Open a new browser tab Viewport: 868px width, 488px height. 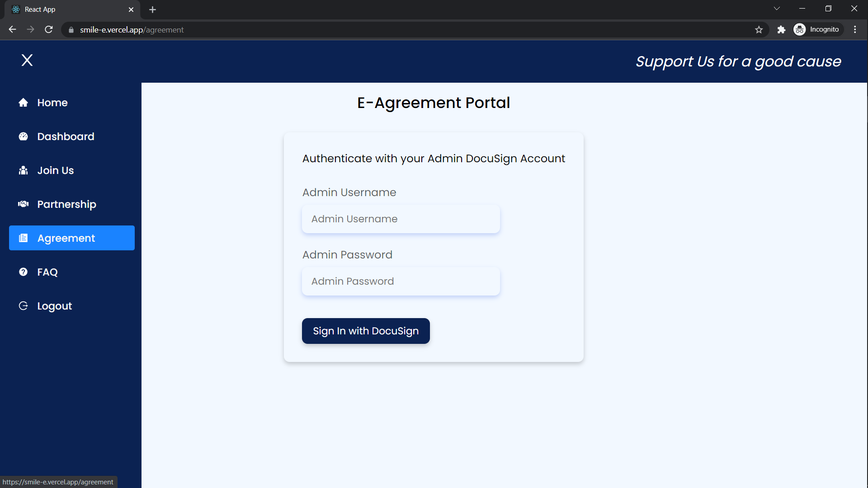pyautogui.click(x=152, y=9)
